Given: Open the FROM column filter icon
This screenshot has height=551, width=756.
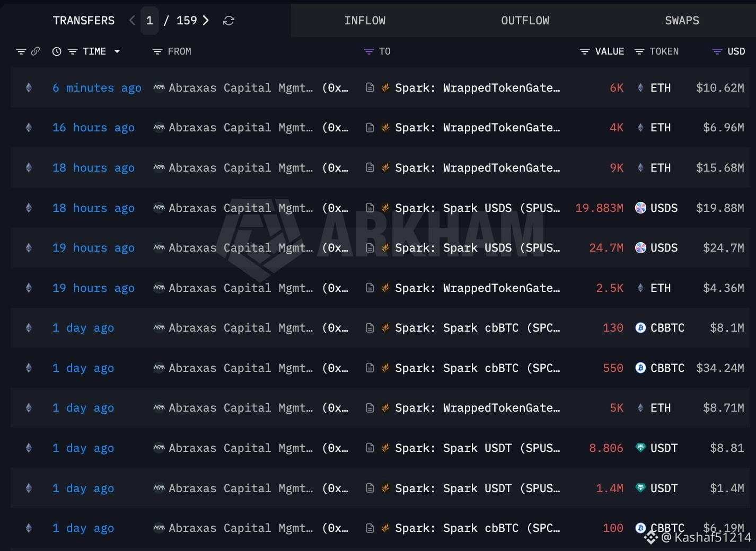Looking at the screenshot, I should [157, 51].
